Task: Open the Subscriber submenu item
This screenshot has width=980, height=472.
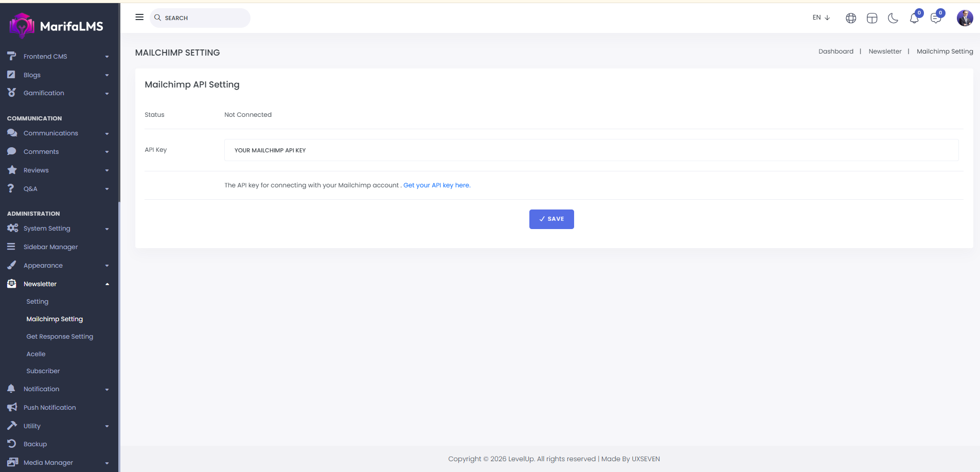Action: tap(43, 371)
